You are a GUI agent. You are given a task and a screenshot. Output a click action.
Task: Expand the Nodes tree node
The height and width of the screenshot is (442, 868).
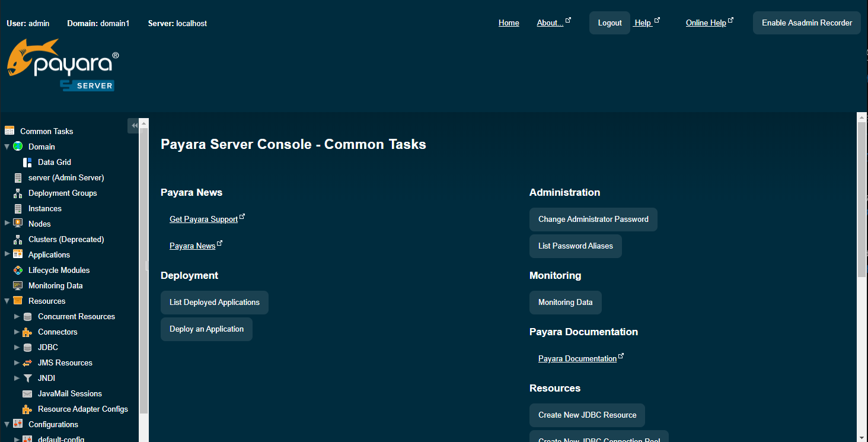click(7, 223)
